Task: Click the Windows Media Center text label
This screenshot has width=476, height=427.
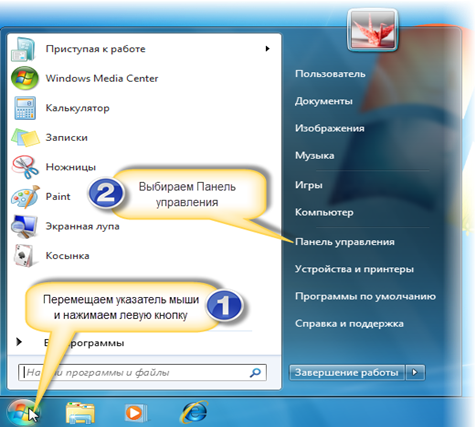Action: pyautogui.click(x=102, y=79)
